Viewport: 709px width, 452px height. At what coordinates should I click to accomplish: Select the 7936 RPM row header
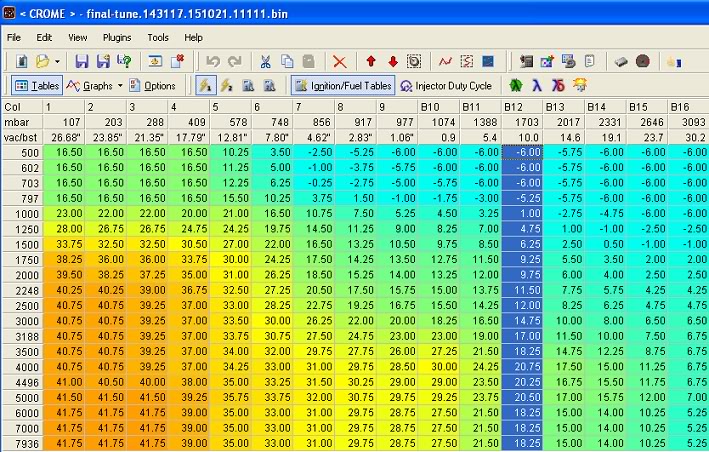22,444
